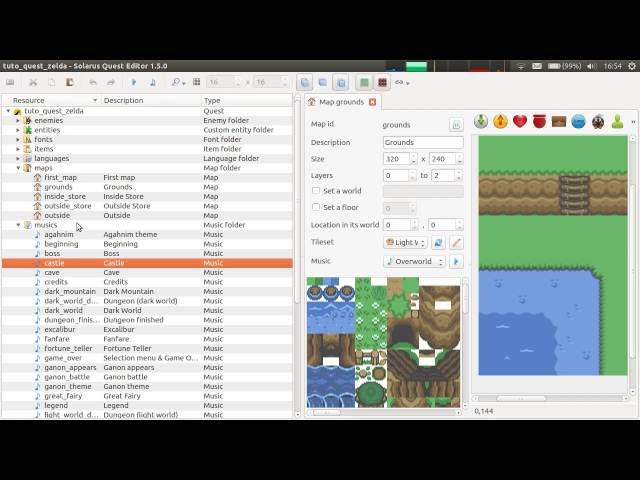Open the system settings gear menu
The width and height of the screenshot is (640, 480).
632,66
